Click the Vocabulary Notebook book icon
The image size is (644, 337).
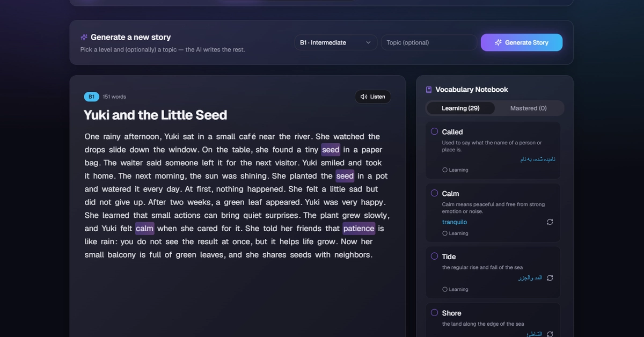(429, 90)
